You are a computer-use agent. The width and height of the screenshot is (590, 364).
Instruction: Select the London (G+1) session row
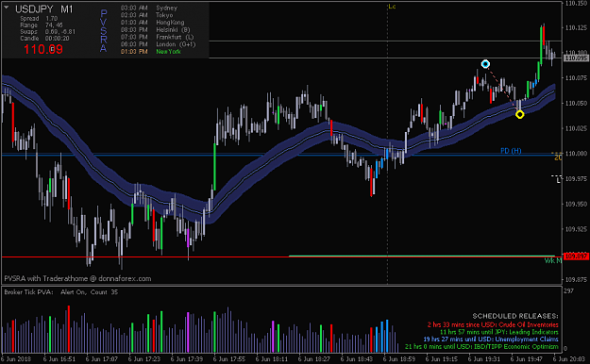158,44
